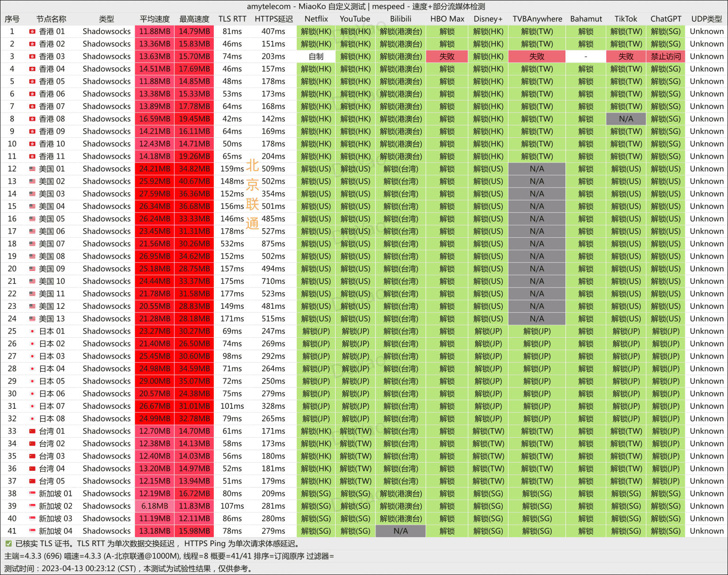Click the 6.18MB average speed cell
Viewport: 728px width, 575px height.
click(155, 506)
